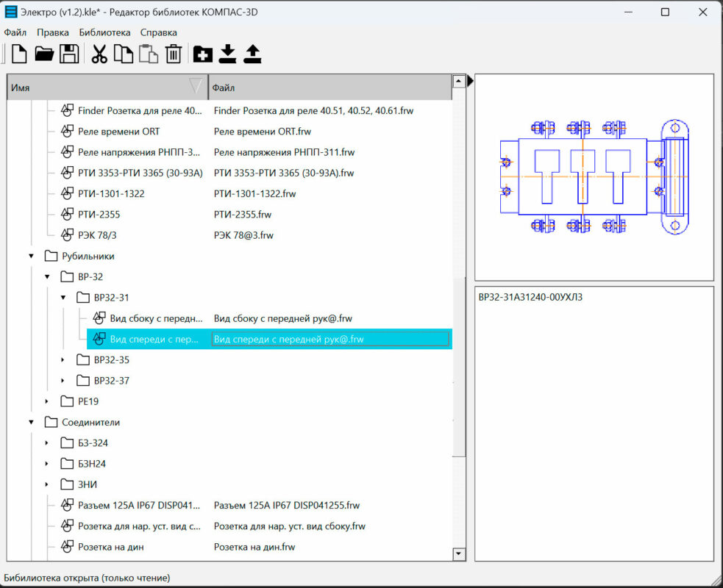Select the Вид спереди с пер... tree row
Viewport: 723px width, 588px height.
click(269, 339)
